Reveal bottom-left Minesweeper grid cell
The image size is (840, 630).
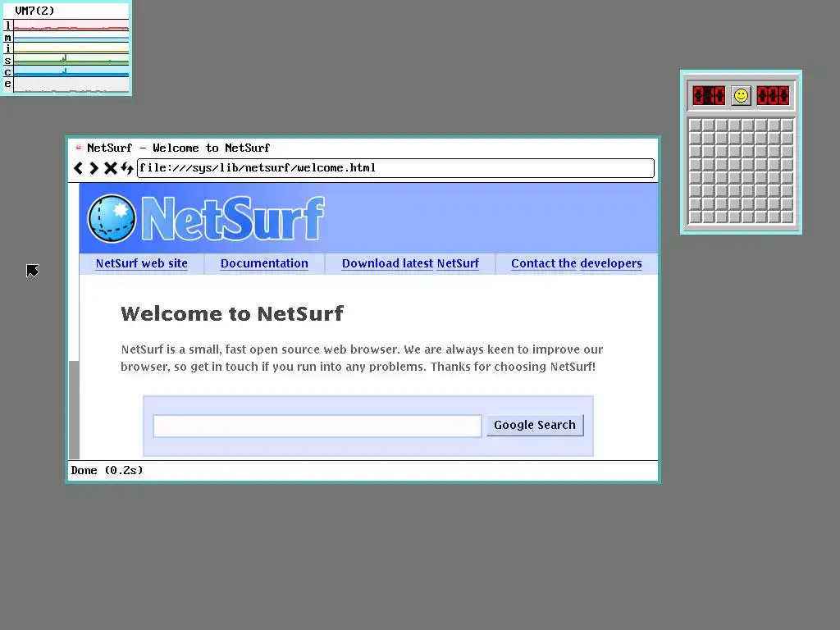(x=695, y=217)
